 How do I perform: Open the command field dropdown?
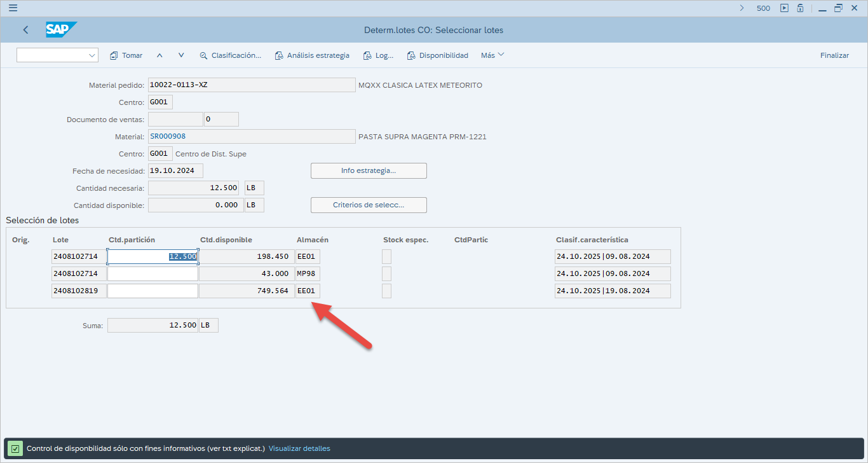point(92,55)
